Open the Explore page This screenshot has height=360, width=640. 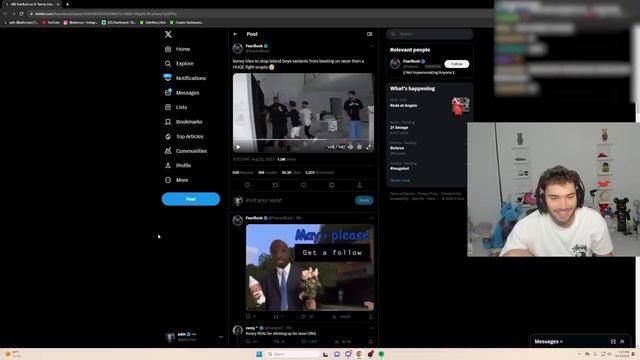coord(179,64)
